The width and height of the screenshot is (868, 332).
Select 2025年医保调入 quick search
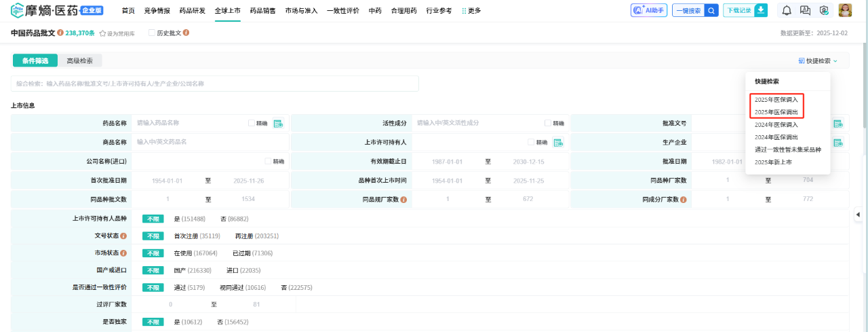pyautogui.click(x=776, y=99)
